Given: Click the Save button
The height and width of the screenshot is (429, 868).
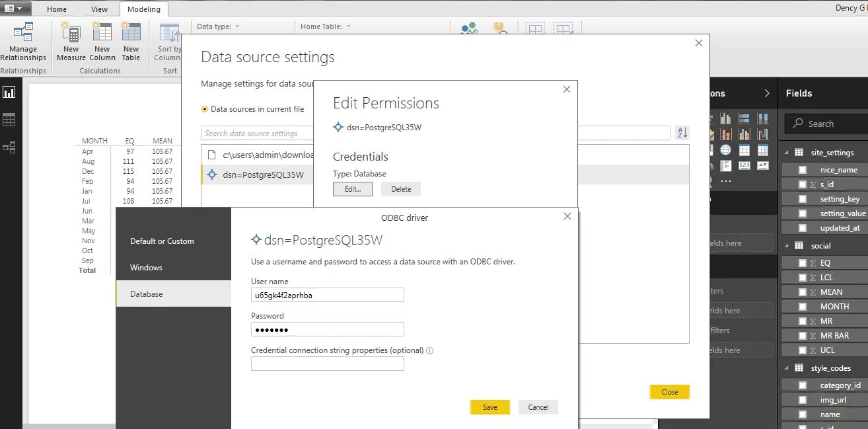Looking at the screenshot, I should click(x=489, y=407).
